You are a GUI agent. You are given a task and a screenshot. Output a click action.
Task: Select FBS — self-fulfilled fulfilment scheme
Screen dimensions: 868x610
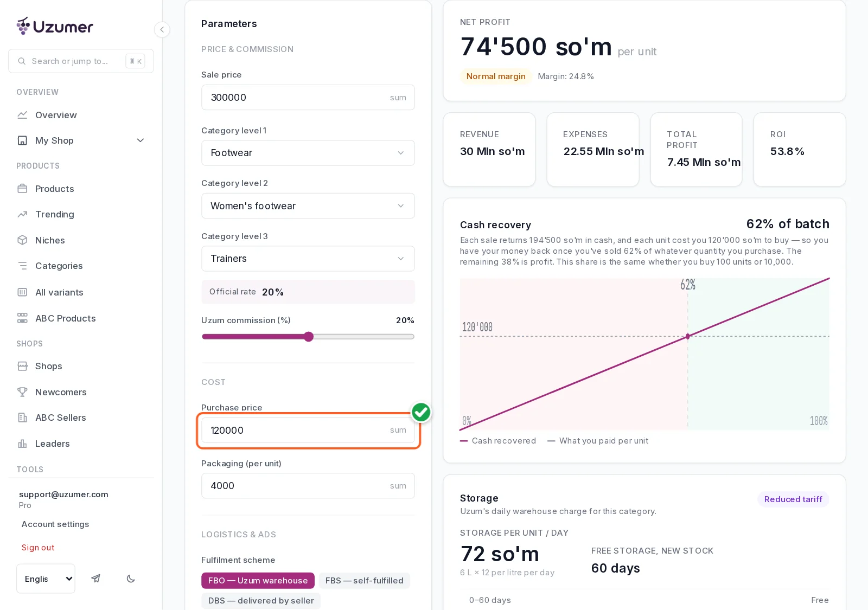364,581
